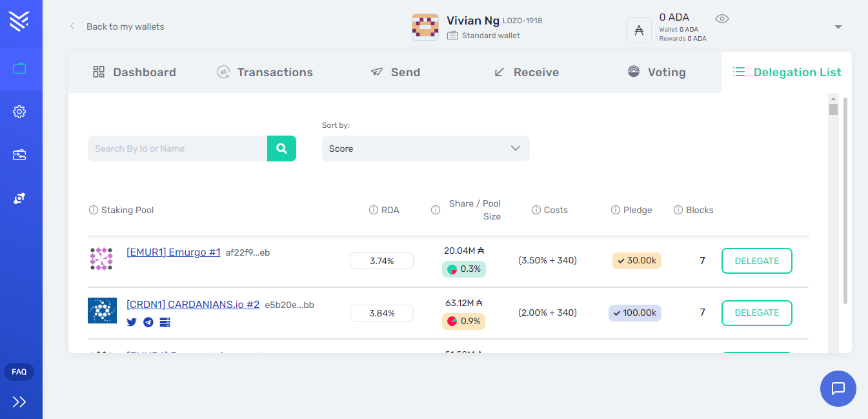The width and height of the screenshot is (868, 419).
Task: Click the green search magnifier button
Action: click(281, 148)
